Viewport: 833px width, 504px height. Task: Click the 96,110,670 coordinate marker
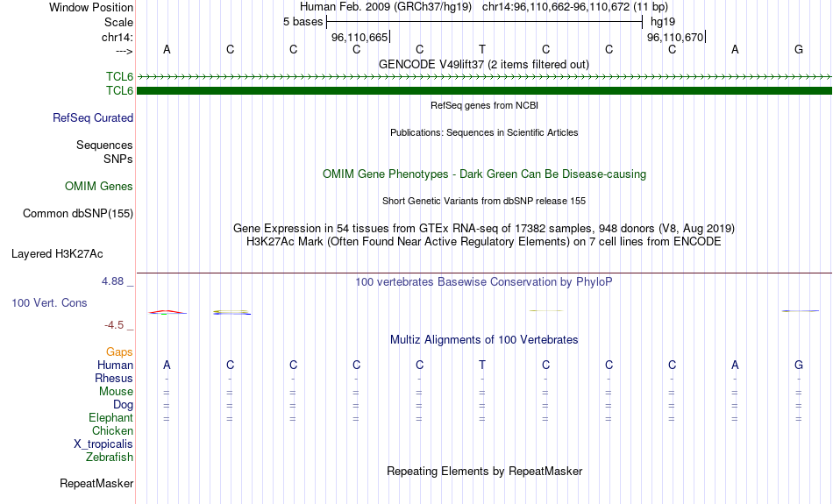pos(674,37)
